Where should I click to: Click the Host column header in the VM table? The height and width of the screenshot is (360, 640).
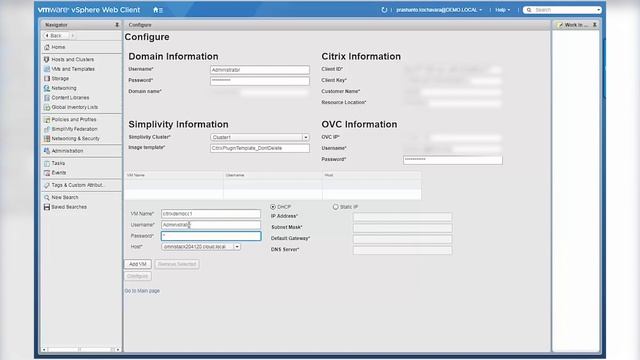[371, 175]
